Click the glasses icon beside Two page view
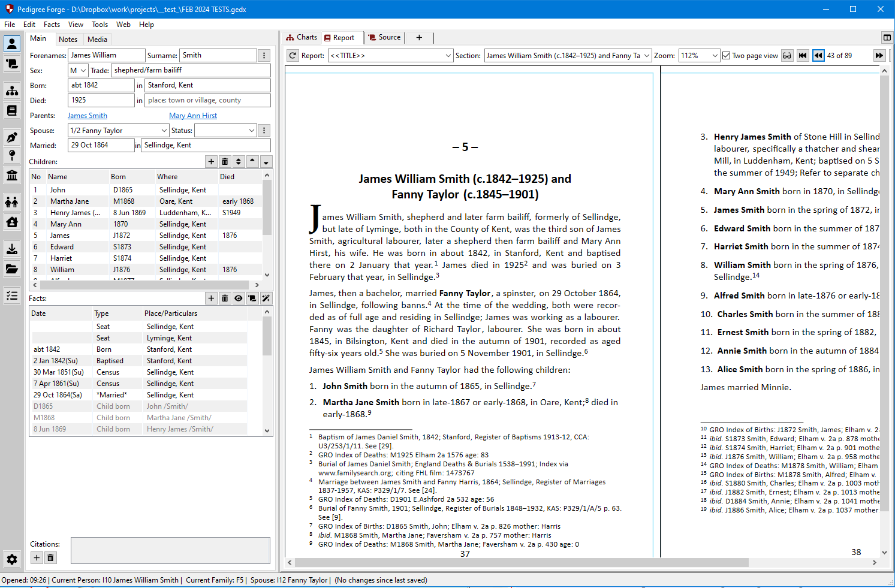The height and width of the screenshot is (588, 895). (787, 56)
